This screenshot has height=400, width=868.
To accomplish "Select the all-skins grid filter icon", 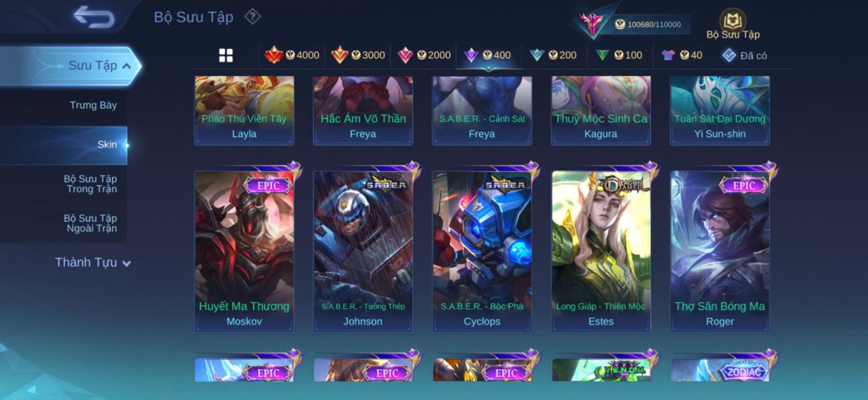I will (x=226, y=55).
